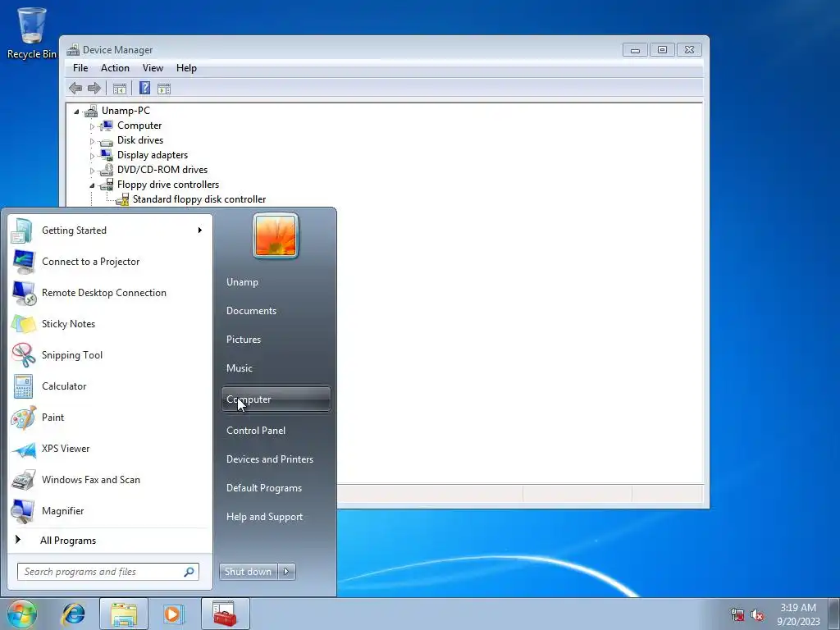Click the network status tray icon
The image size is (840, 630).
tap(737, 615)
